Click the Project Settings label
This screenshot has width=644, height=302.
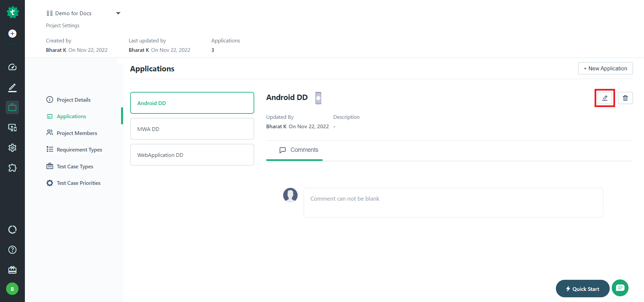[63, 26]
